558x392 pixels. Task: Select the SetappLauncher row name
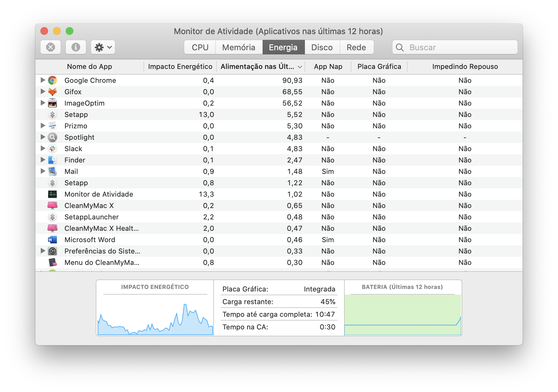[x=92, y=217]
